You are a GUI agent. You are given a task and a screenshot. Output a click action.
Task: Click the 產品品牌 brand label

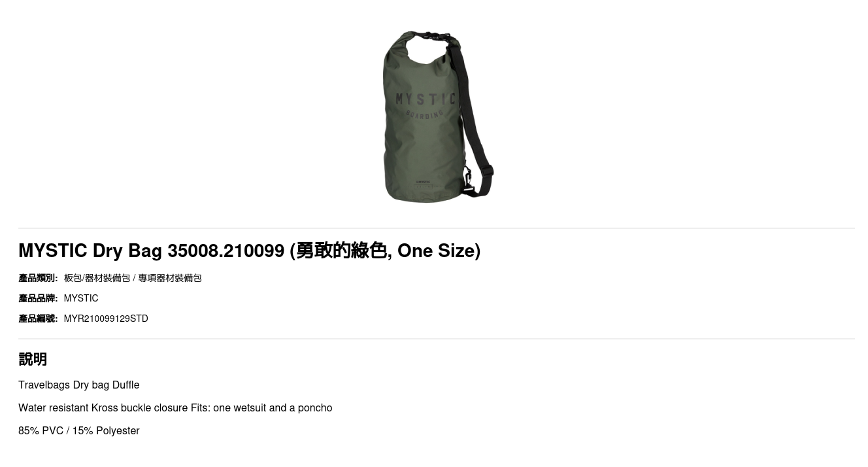38,298
